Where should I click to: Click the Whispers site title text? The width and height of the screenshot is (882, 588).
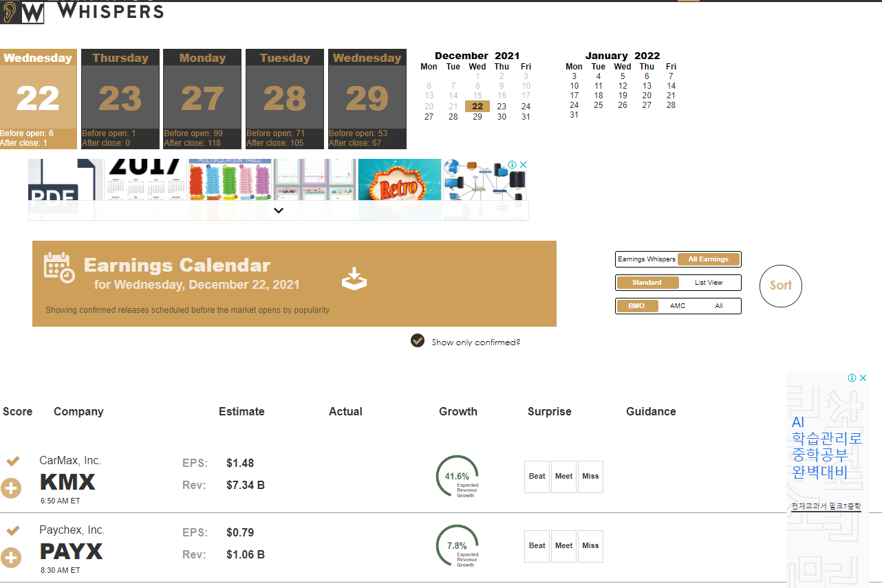(111, 10)
